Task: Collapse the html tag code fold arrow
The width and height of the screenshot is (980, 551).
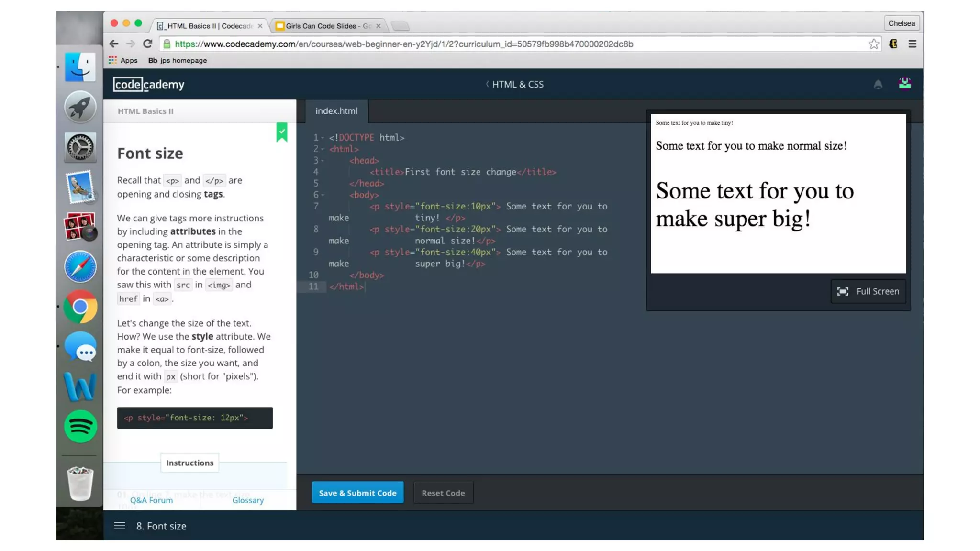Action: tap(323, 149)
